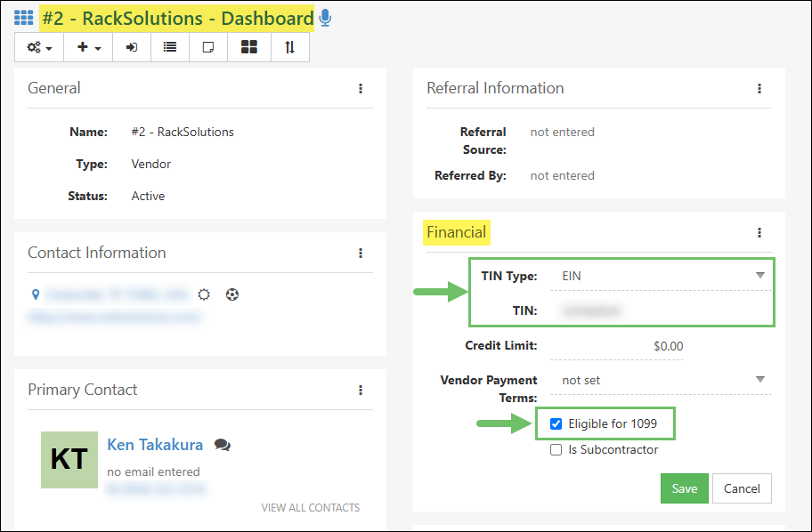The image size is (812, 532).
Task: Click the Name value '#2 - RackSolutions'
Action: (x=183, y=132)
